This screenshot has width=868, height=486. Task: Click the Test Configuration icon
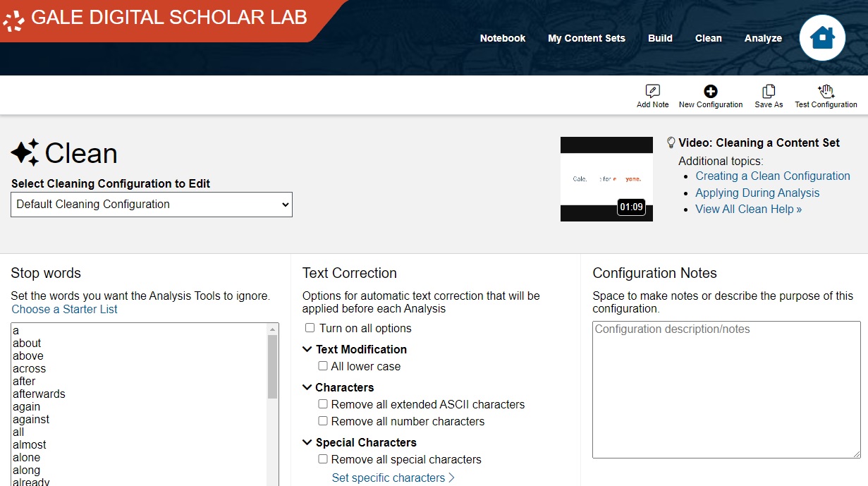pos(826,91)
